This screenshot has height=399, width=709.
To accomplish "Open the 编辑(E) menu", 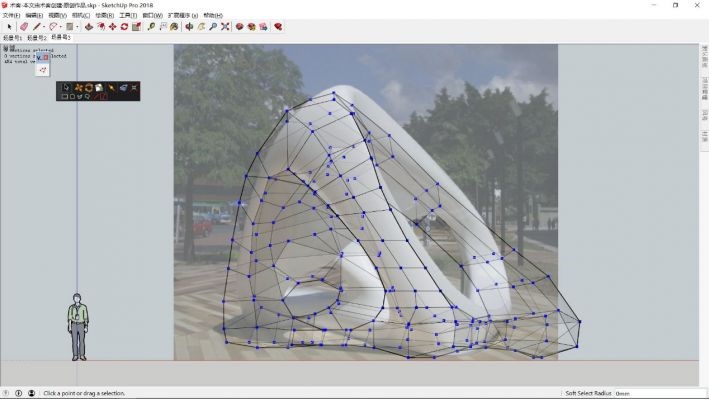I will tap(34, 15).
